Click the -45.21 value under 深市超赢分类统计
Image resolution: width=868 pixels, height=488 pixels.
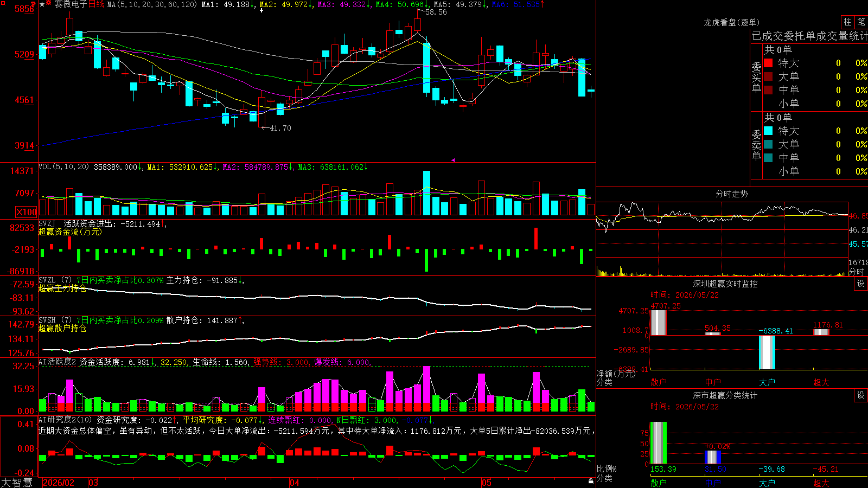[x=826, y=469]
